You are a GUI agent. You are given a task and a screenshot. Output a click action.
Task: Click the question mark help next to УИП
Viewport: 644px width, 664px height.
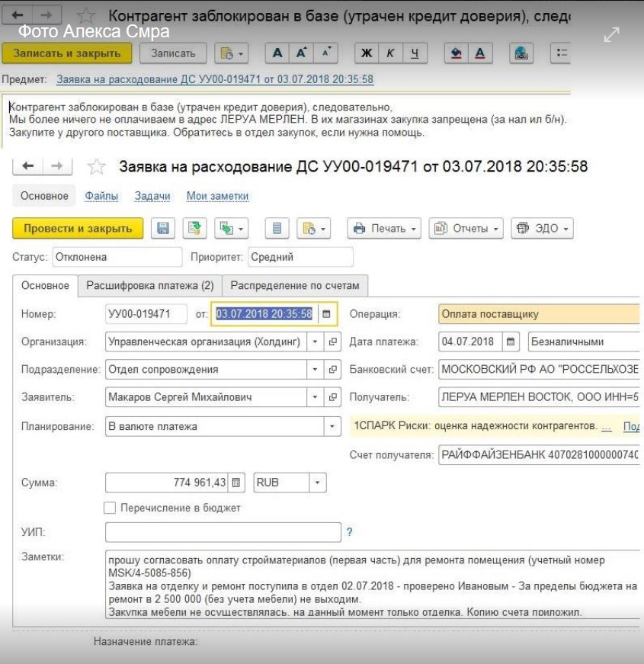pyautogui.click(x=349, y=532)
